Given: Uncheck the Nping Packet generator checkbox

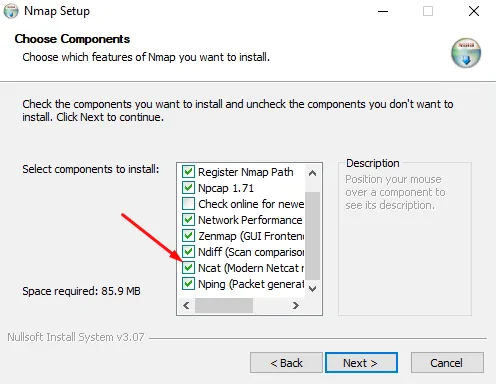Looking at the screenshot, I should pyautogui.click(x=188, y=284).
